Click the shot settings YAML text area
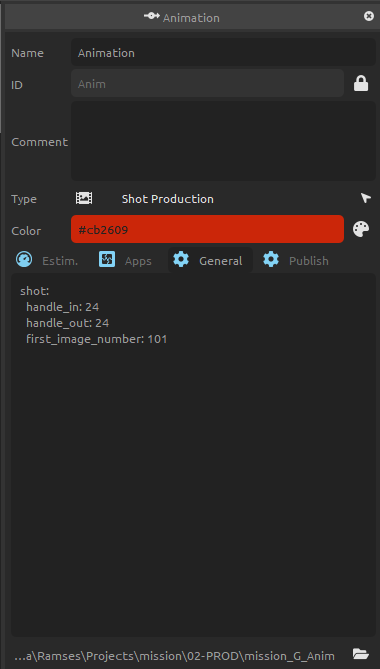The height and width of the screenshot is (669, 380). pos(194,455)
